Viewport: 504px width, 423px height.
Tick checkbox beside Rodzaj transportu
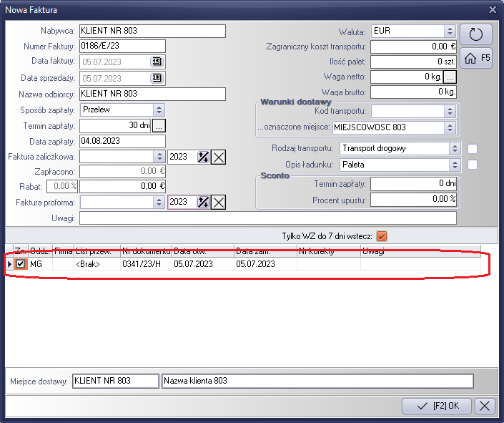coord(473,149)
